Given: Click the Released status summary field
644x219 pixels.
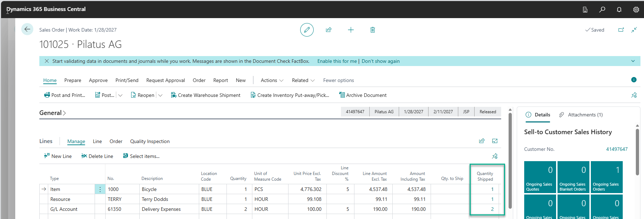Looking at the screenshot, I should pos(488,111).
